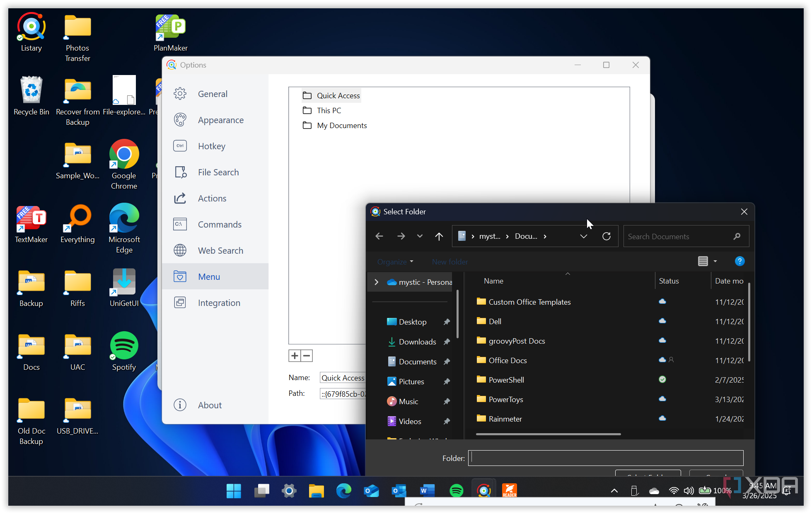812x514 pixels.
Task: Select My Documents in the menu list
Action: click(x=335, y=126)
